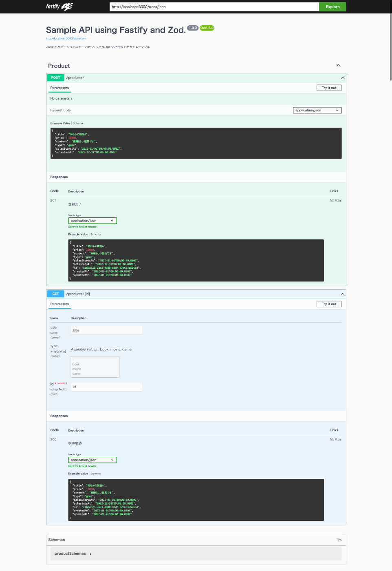
Task: Click the /products/ path text
Action: point(75,78)
